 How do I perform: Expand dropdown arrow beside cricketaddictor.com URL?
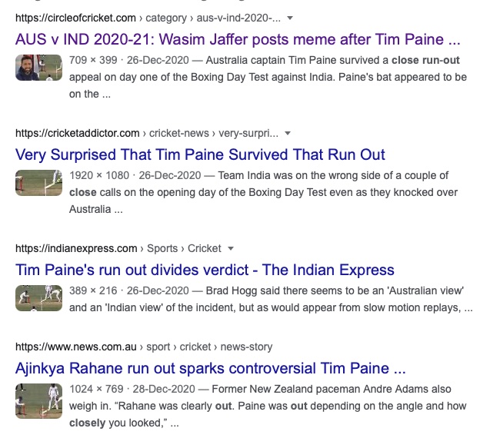288,133
